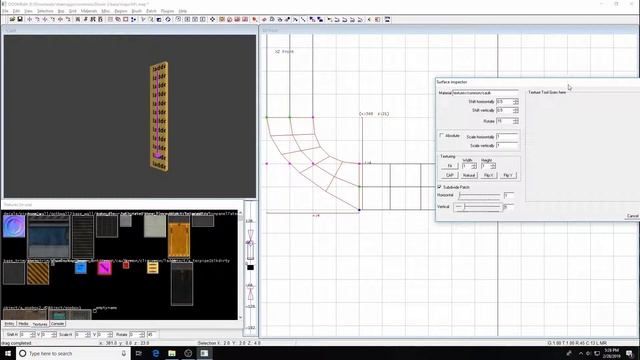Viewport: 640px width, 360px height.
Task: Click the Texturing Height spinner arrows
Action: (493, 166)
